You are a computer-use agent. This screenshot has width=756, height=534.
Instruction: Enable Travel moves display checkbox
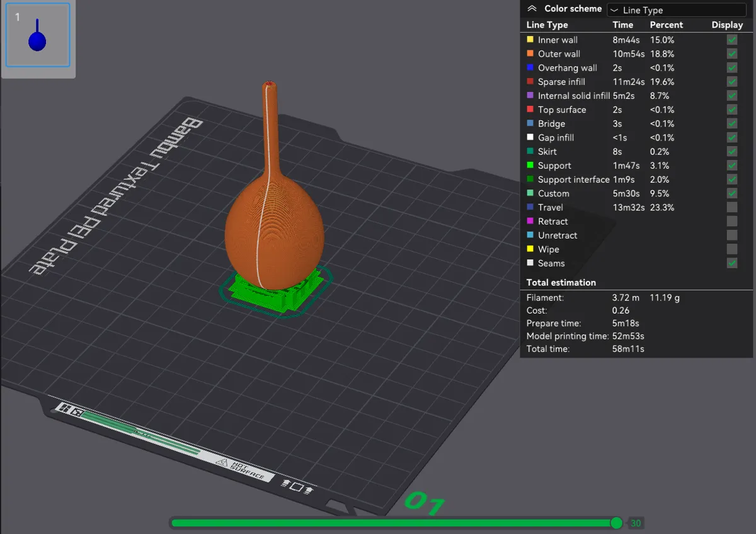click(x=732, y=207)
